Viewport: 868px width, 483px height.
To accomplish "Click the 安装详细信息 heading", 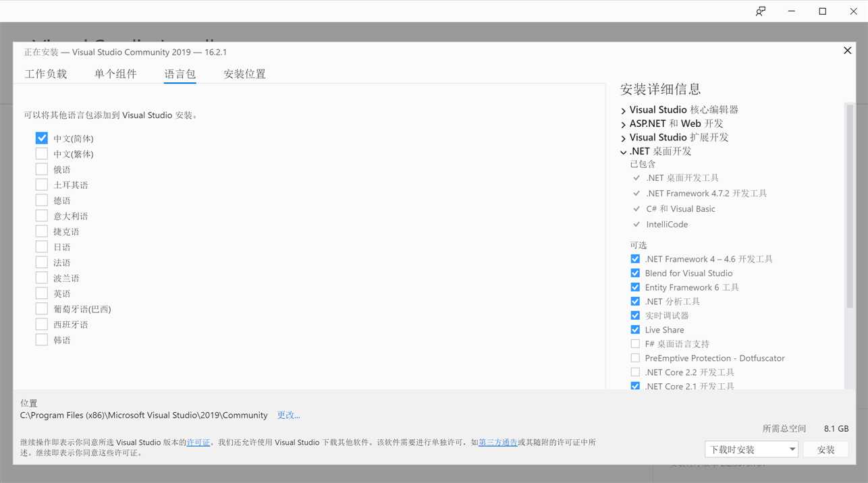I will (x=661, y=89).
